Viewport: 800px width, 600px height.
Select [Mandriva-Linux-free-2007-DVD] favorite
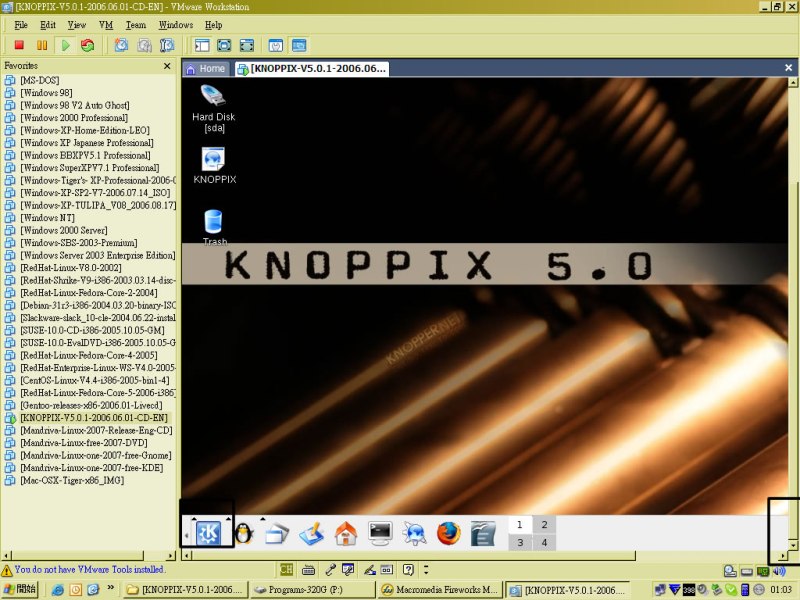(x=84, y=443)
